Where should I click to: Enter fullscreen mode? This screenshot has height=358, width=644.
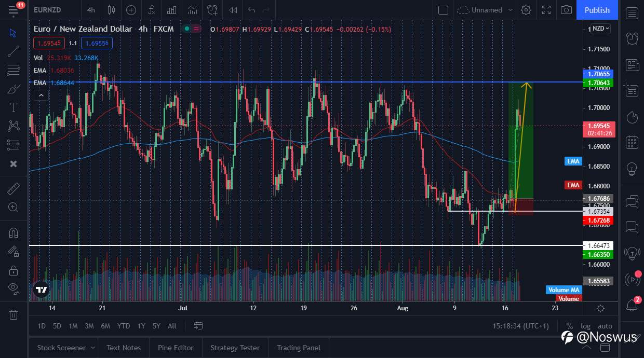[x=546, y=10]
